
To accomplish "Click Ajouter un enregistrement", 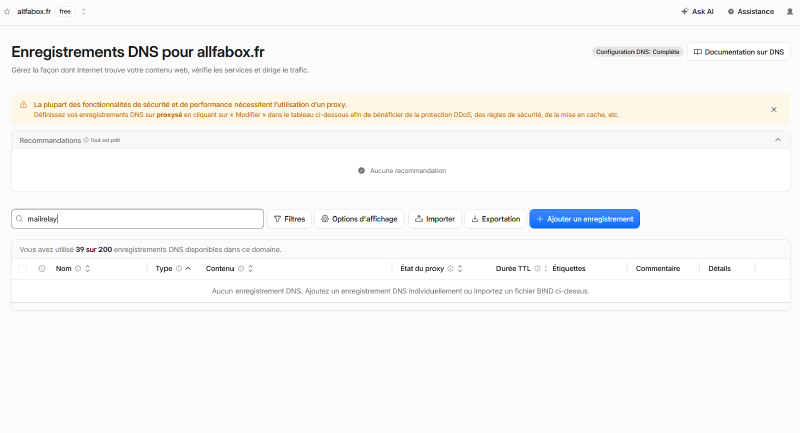I will (584, 219).
